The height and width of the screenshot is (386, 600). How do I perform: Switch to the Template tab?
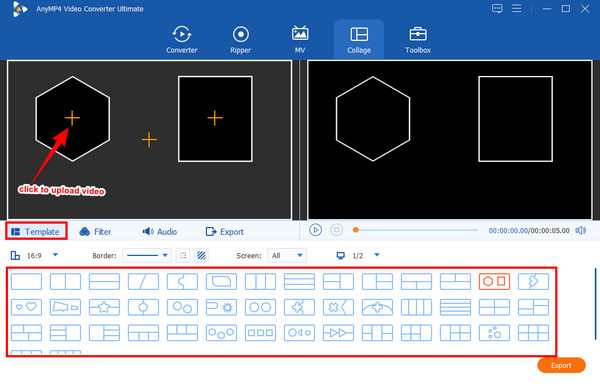[36, 231]
